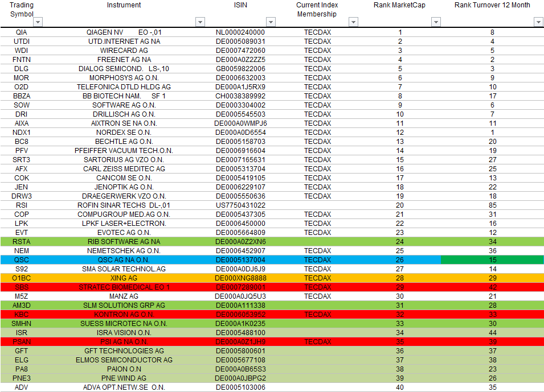Select the QIA trading symbol cell
Image resolution: width=544 pixels, height=392 pixels.
point(22,32)
